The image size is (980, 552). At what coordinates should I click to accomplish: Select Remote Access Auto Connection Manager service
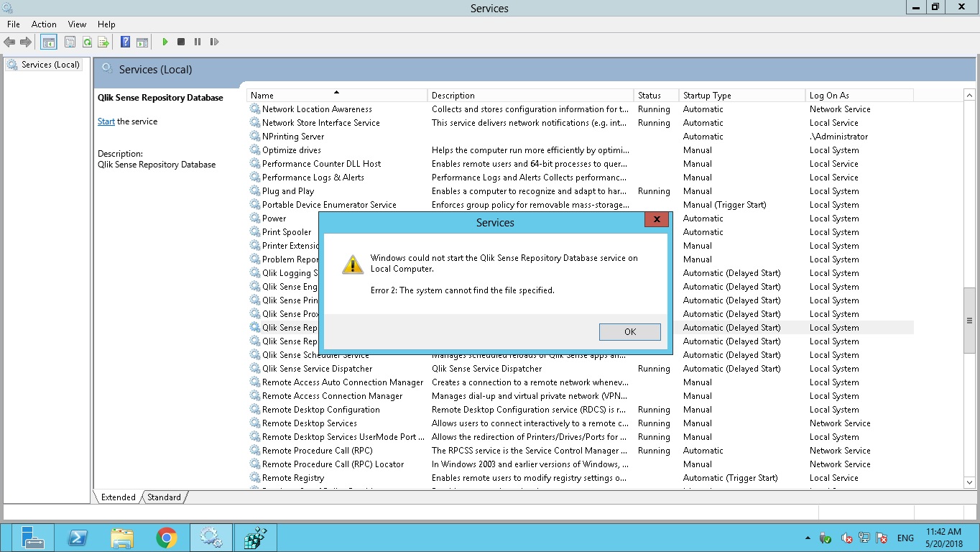tap(581, 382)
